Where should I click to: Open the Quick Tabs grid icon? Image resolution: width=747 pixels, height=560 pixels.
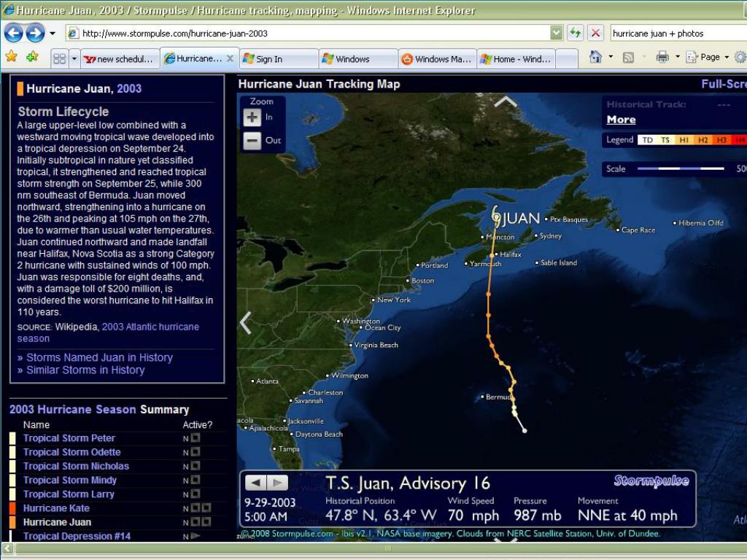coord(60,58)
